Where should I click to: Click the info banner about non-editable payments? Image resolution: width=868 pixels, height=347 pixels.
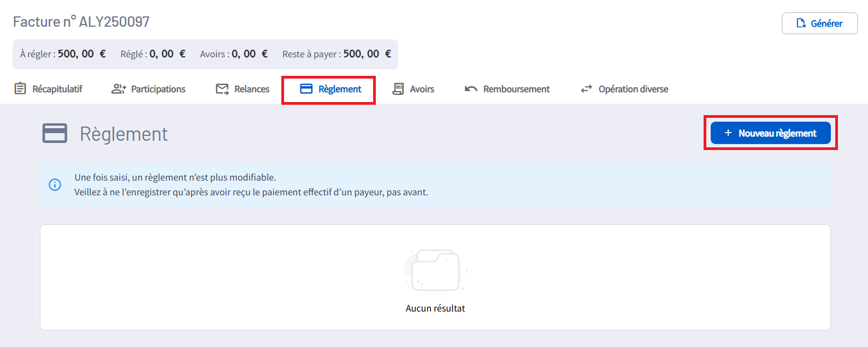251,185
